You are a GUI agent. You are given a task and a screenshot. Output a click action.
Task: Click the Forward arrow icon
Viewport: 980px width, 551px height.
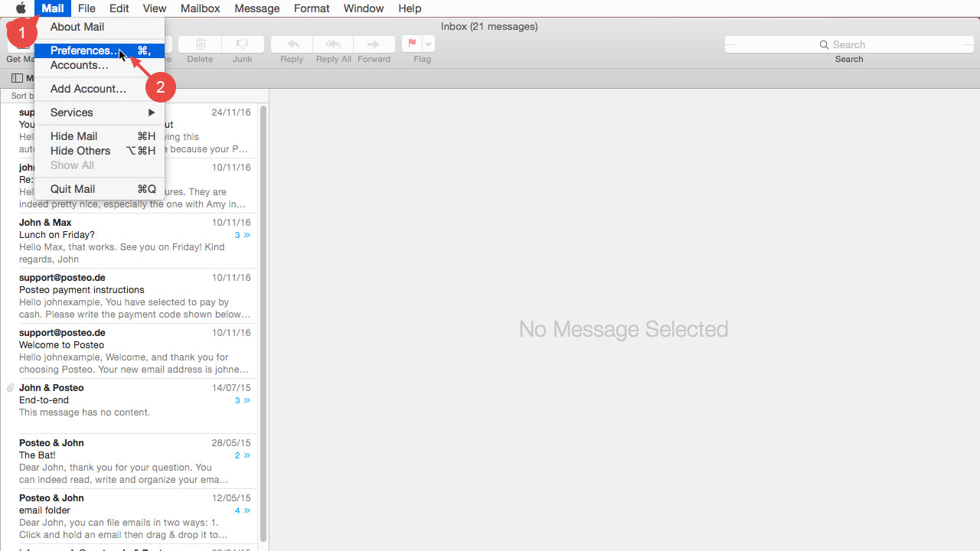point(374,44)
